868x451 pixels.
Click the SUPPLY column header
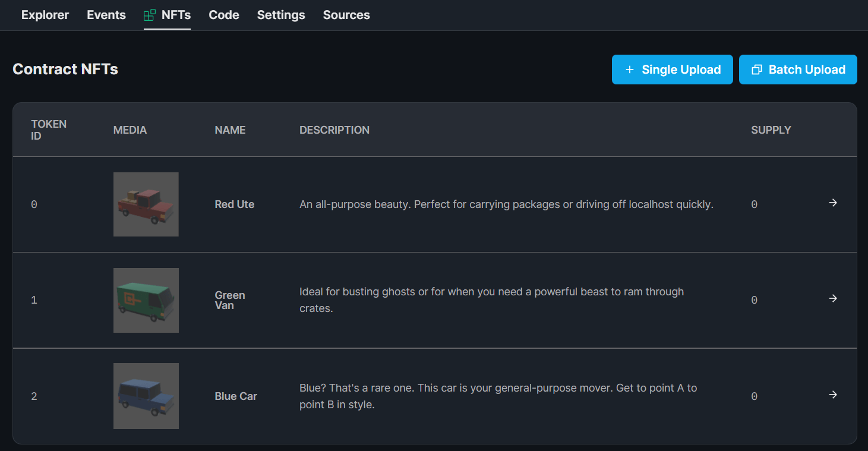(x=771, y=130)
